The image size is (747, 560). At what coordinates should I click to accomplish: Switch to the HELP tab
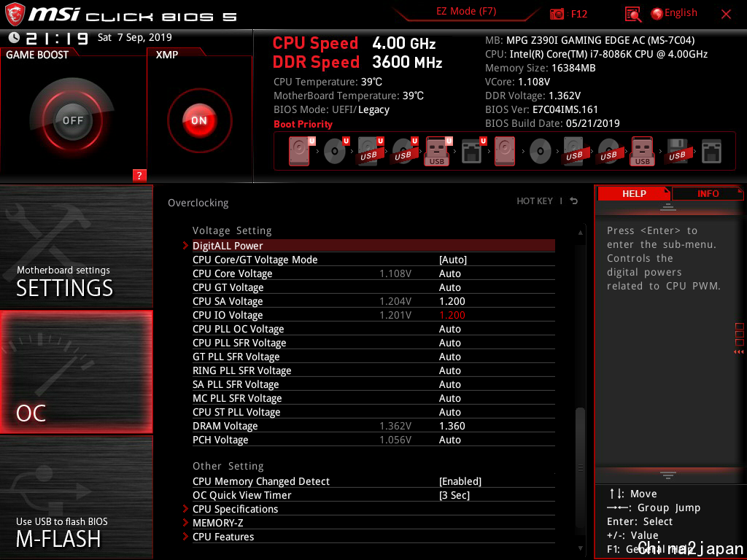[x=634, y=194]
